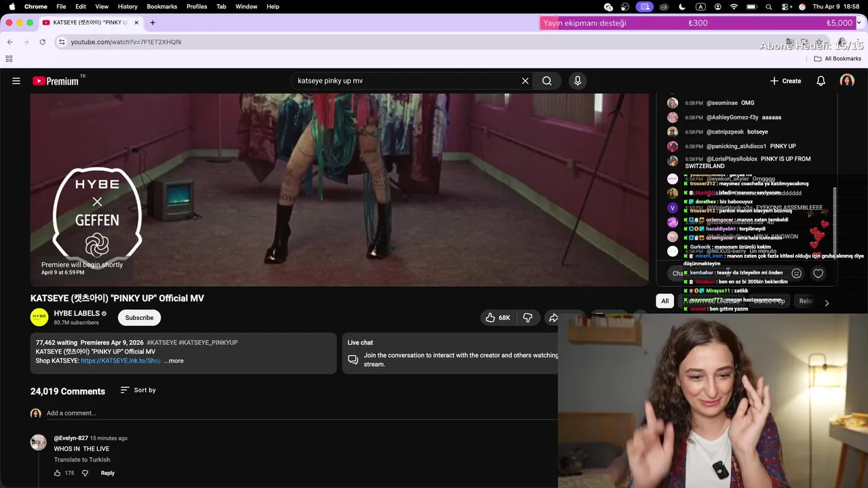Click the date and time in menu bar
This screenshot has height=488, width=868.
tap(836, 7)
